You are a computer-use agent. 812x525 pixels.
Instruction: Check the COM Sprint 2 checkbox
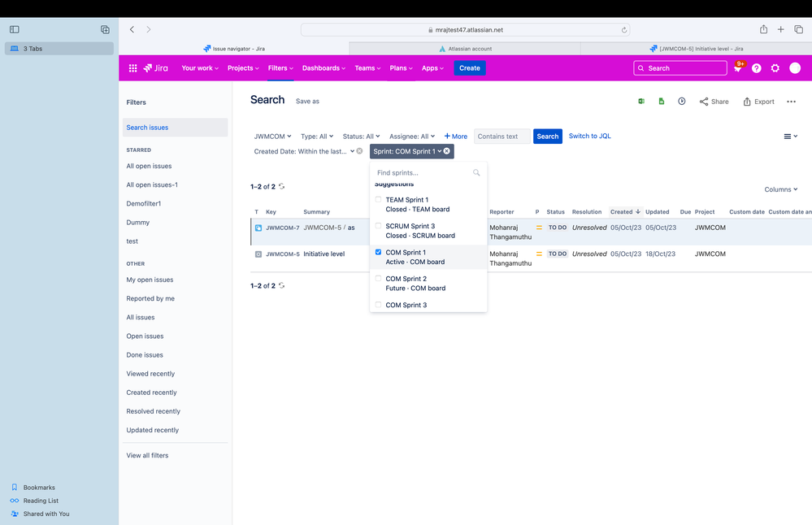(378, 279)
